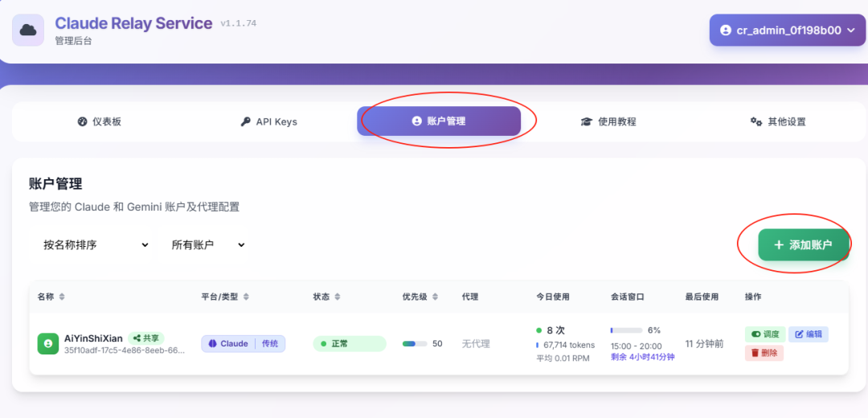
Task: Click the 账户管理 section heading
Action: [55, 184]
